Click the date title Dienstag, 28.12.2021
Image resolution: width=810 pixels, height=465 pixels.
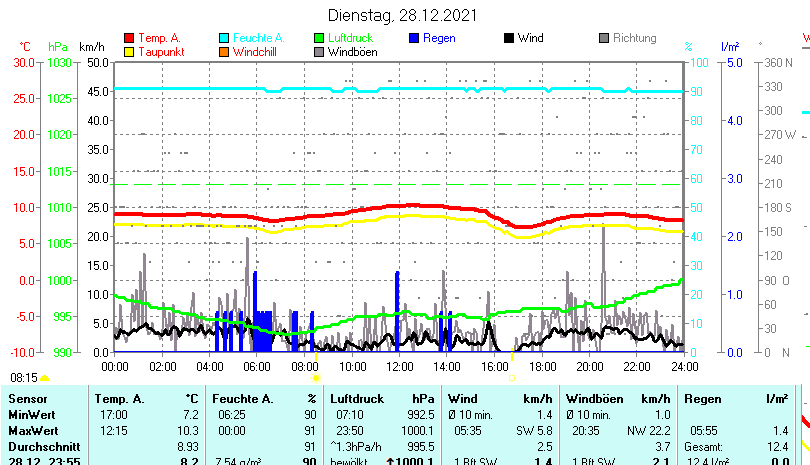(x=402, y=15)
